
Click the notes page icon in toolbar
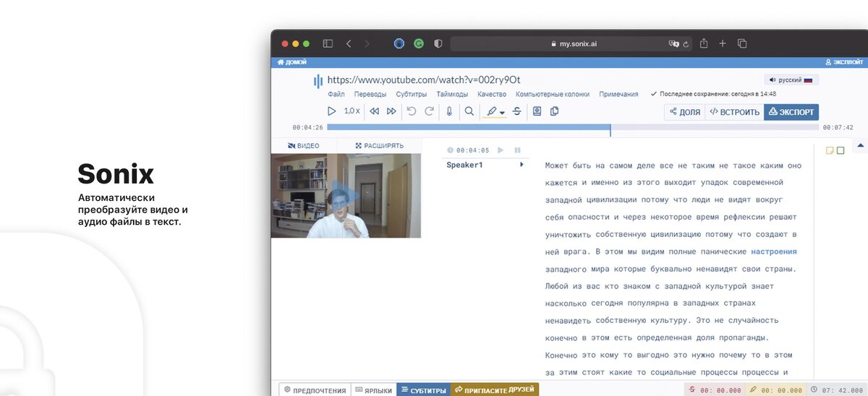click(537, 111)
